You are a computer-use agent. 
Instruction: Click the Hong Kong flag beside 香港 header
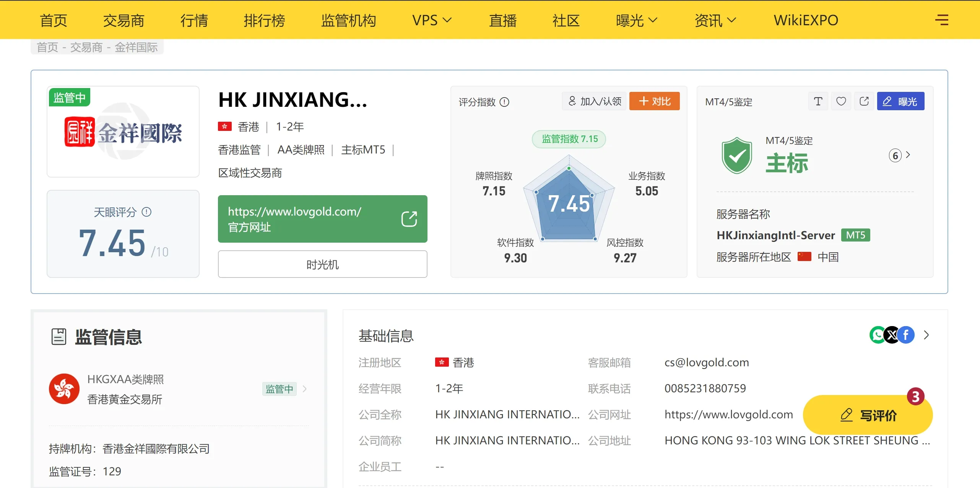coord(225,126)
